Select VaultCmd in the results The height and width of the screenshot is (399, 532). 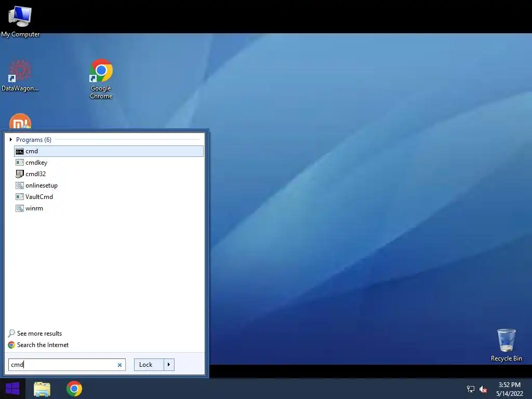(x=39, y=197)
